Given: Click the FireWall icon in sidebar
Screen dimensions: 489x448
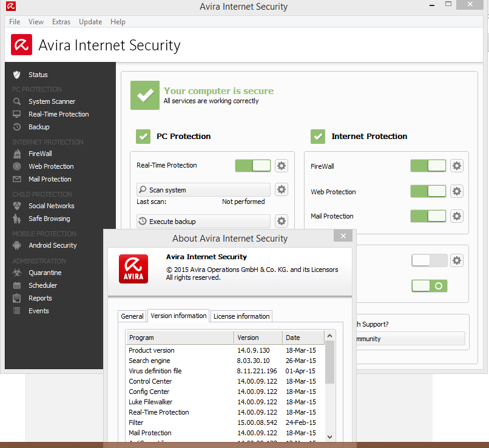Looking at the screenshot, I should [x=17, y=154].
